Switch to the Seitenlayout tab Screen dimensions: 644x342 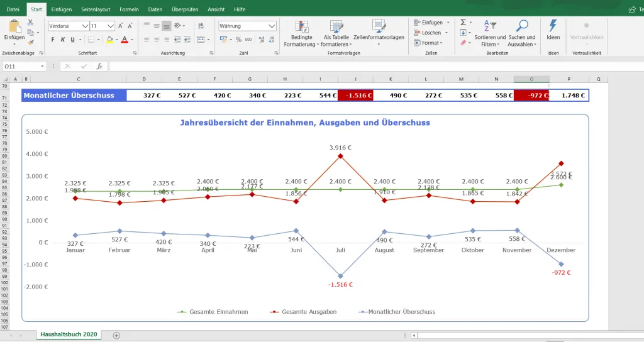click(96, 9)
